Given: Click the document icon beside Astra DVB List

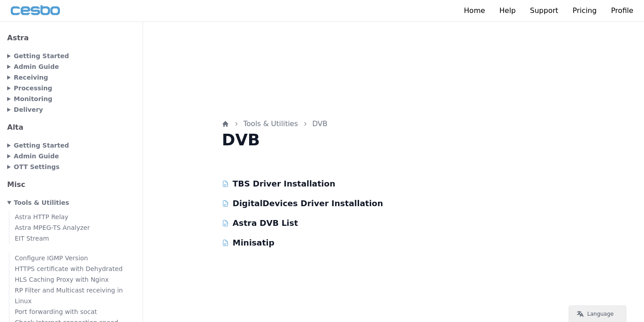Looking at the screenshot, I should [225, 223].
